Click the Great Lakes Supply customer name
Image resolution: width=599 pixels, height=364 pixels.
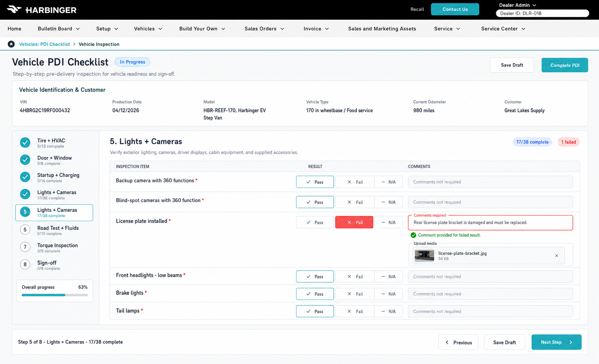click(x=524, y=111)
